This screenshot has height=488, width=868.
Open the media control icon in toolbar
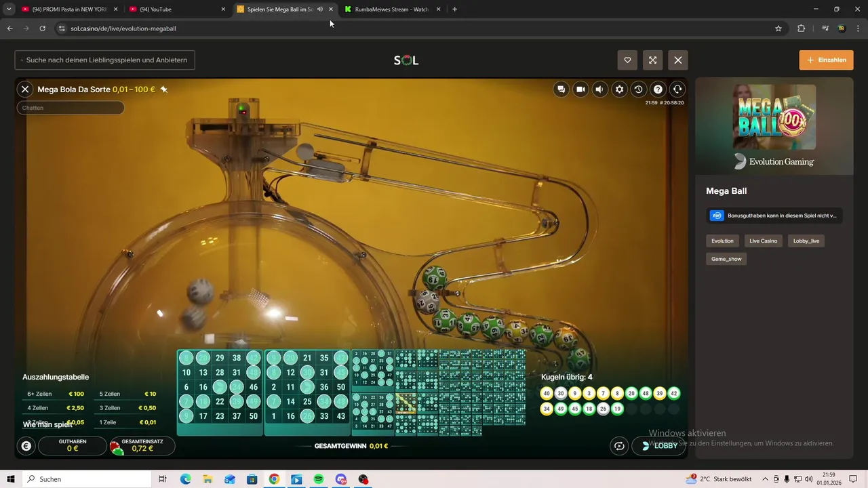pos(825,28)
